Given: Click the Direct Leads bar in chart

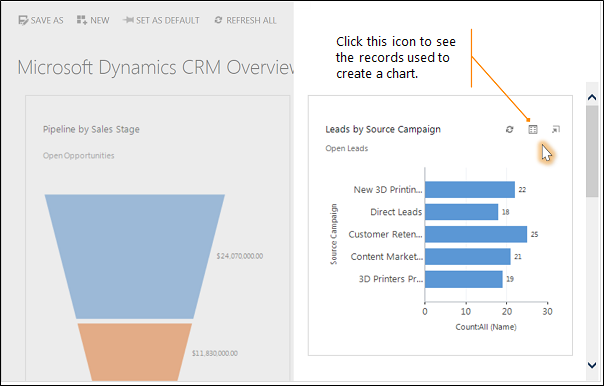Looking at the screenshot, I should pos(461,212).
